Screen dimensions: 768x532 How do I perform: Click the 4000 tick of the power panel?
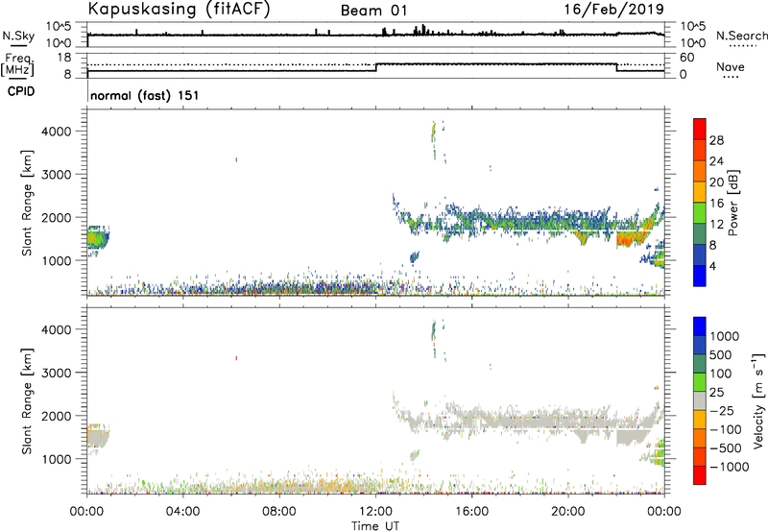(x=56, y=132)
